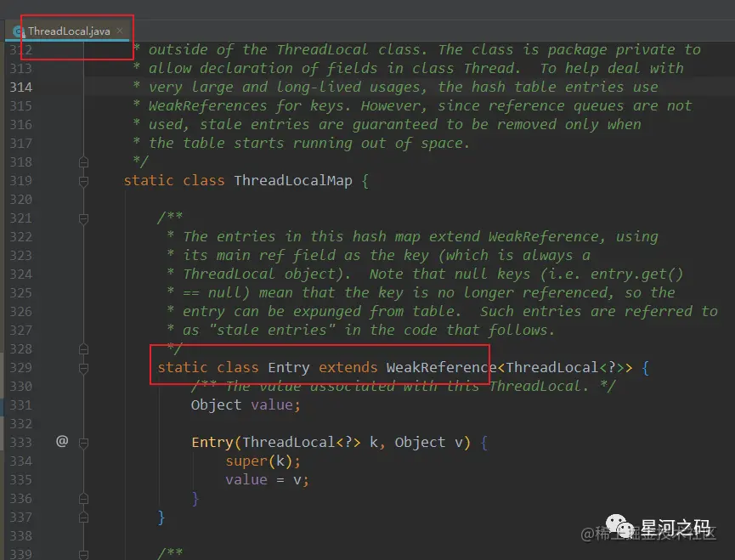Click comment 'The value associated with this ThreadLocal.'
The width and height of the screenshot is (735, 560).
pos(407,386)
